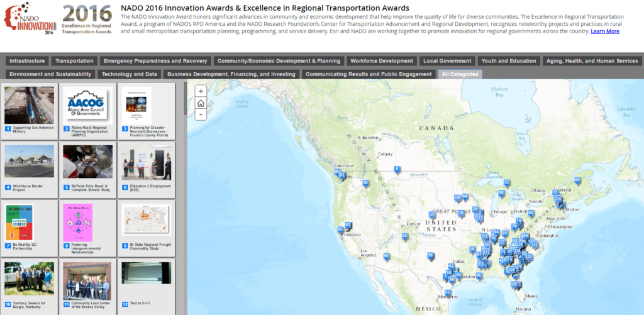644x315 pixels.
Task: Open the Local Government tab
Action: click(x=447, y=61)
